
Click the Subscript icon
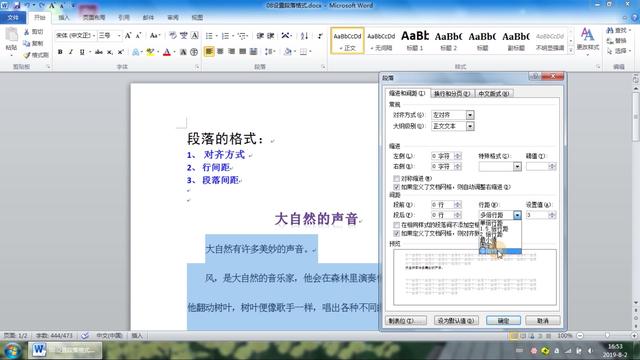tap(109, 52)
